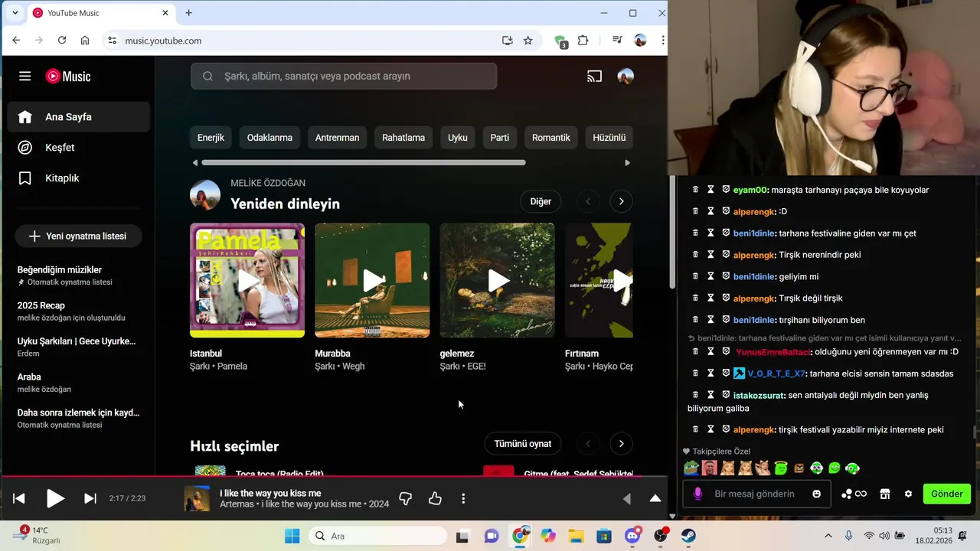Open Kitaplık in the sidebar

coord(79,178)
